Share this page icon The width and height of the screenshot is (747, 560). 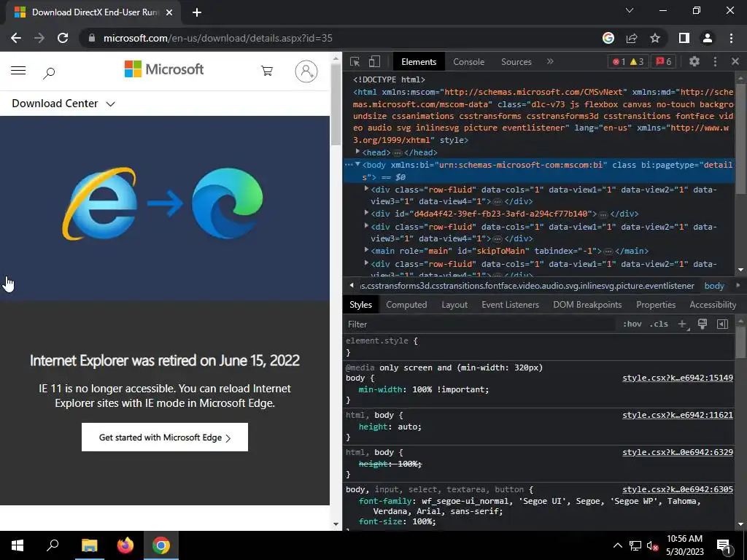pos(632,38)
